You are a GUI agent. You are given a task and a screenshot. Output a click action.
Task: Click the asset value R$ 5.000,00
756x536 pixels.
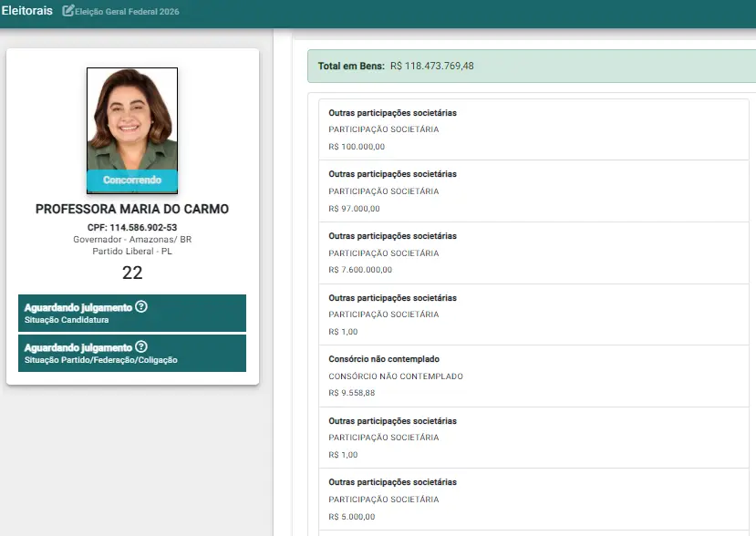352,517
